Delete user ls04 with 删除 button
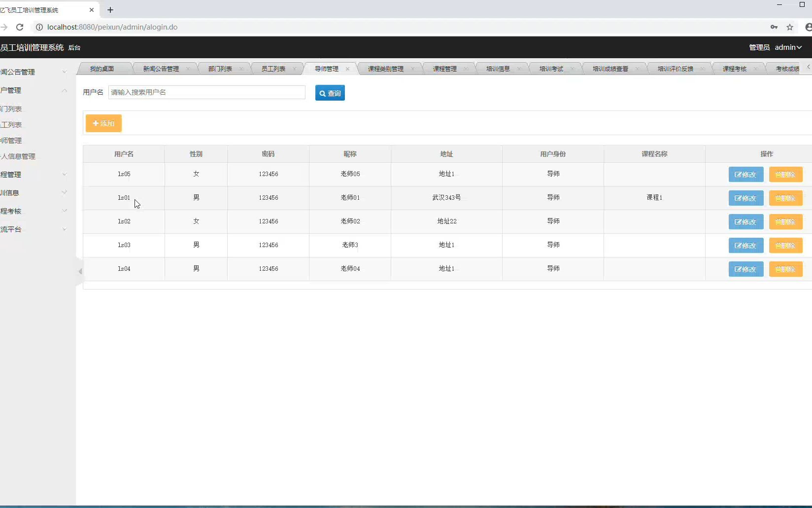Screen dimensions: 812x508 pos(786,269)
